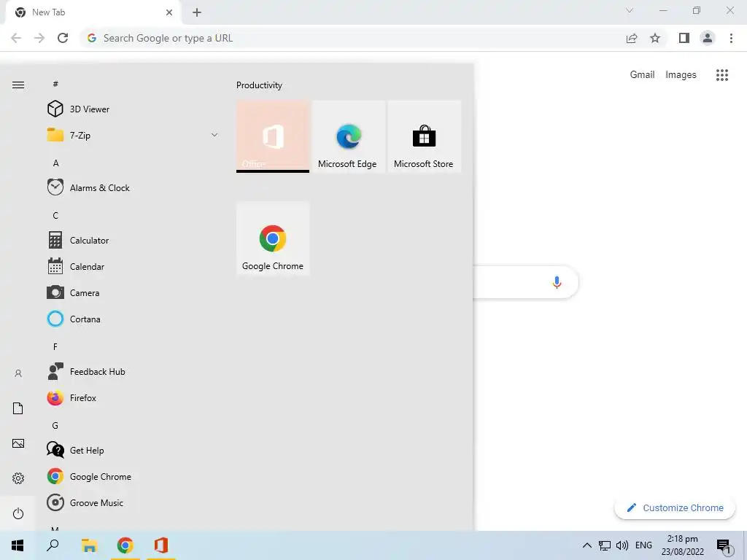Viewport: 747px width, 560px height.
Task: Switch to Chrome via taskbar icon
Action: point(125,545)
